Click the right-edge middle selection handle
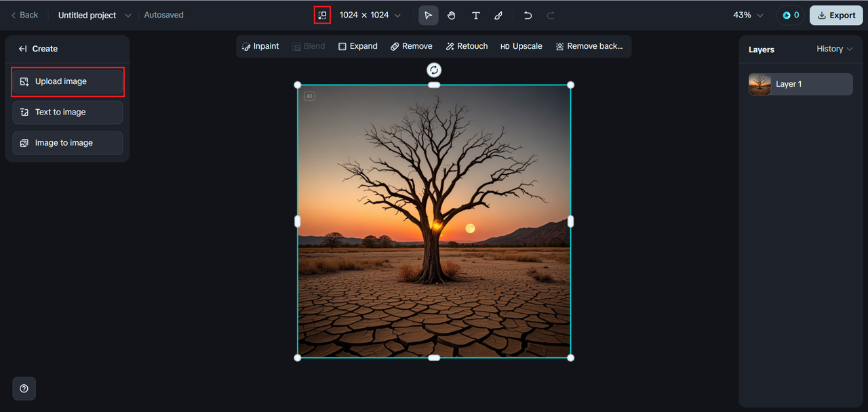This screenshot has height=412, width=868. (x=570, y=221)
